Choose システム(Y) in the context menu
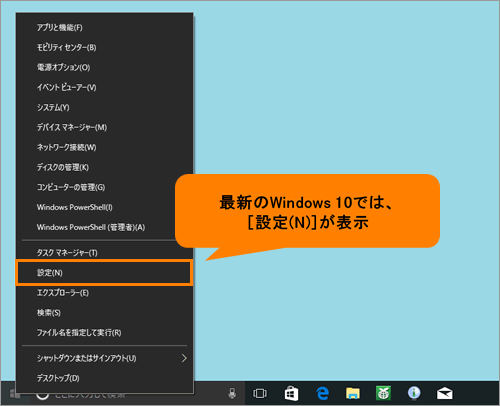The image size is (500, 406). [x=104, y=107]
